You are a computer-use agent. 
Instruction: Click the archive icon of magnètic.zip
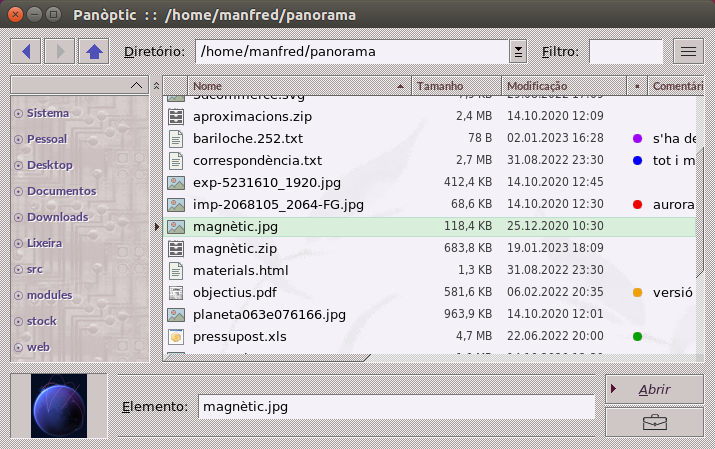click(176, 248)
